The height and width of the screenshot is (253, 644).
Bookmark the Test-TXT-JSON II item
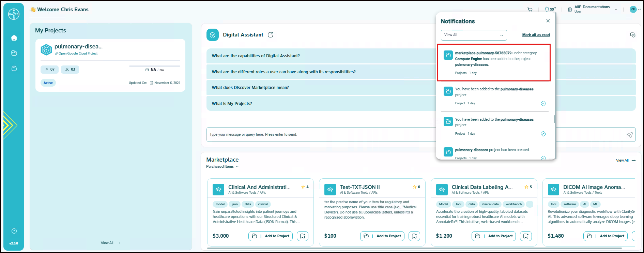click(414, 236)
